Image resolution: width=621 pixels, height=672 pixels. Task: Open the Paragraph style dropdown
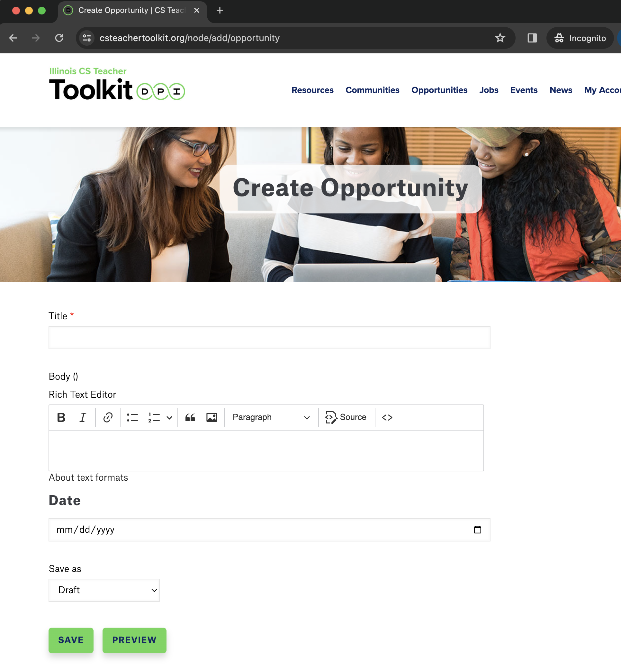[271, 417]
